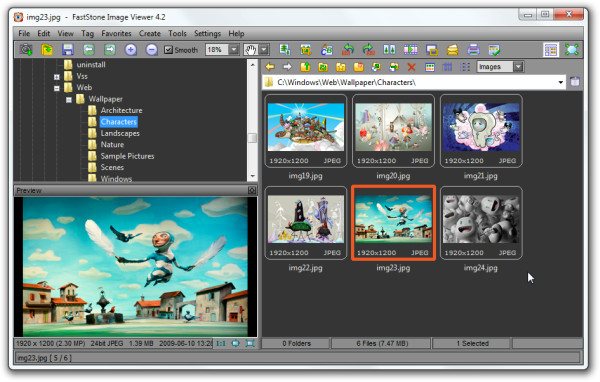This screenshot has height=382, width=600.
Task: Click the icon right of the path bar
Action: (574, 82)
